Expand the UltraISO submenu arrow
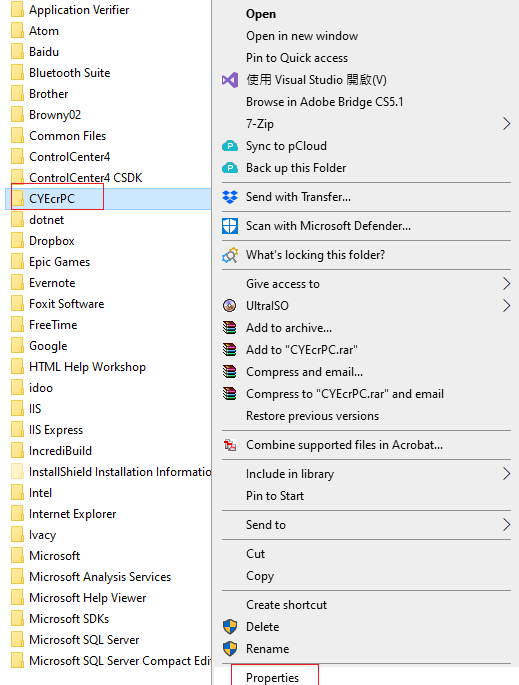 (x=506, y=306)
